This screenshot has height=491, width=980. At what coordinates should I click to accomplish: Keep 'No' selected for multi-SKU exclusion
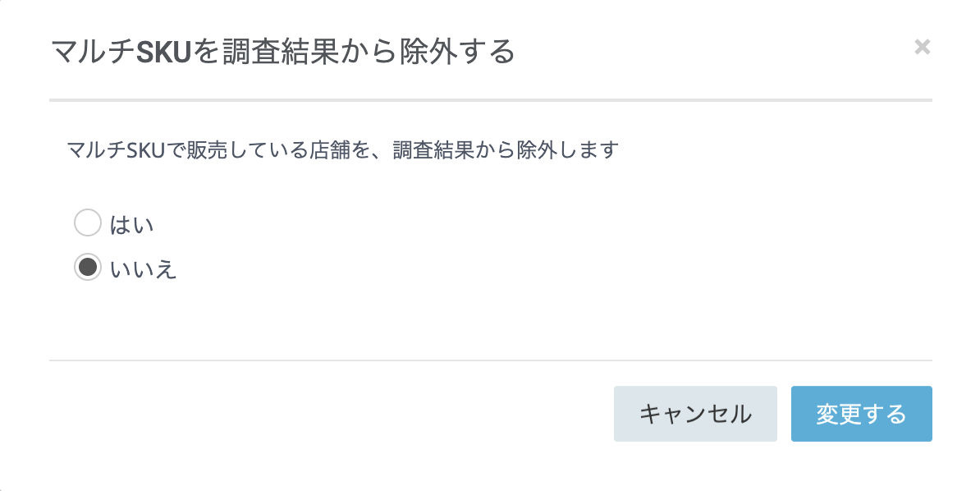click(x=87, y=268)
